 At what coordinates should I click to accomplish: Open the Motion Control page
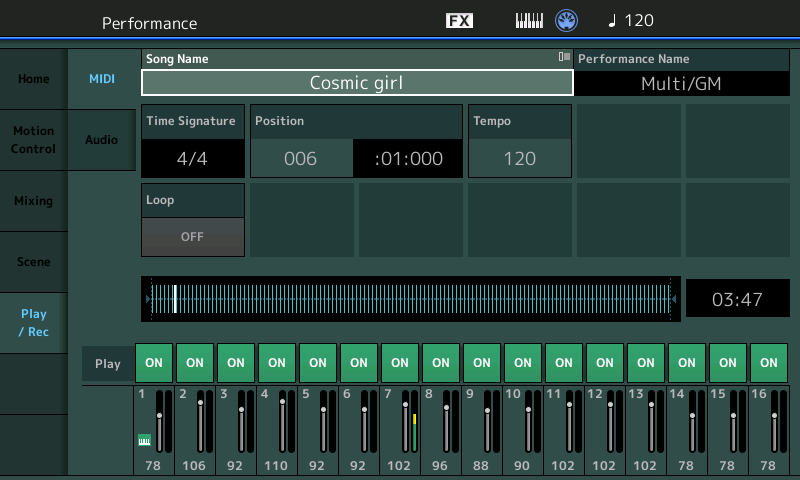(33, 140)
